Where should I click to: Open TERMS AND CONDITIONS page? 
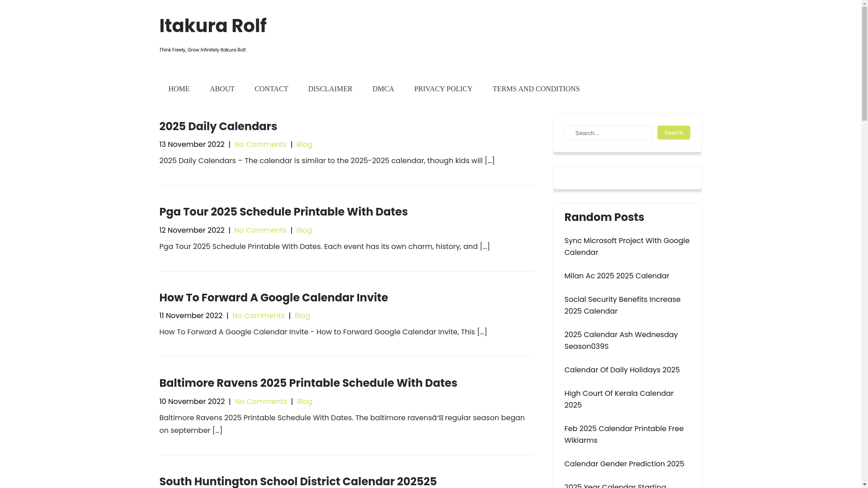click(536, 89)
